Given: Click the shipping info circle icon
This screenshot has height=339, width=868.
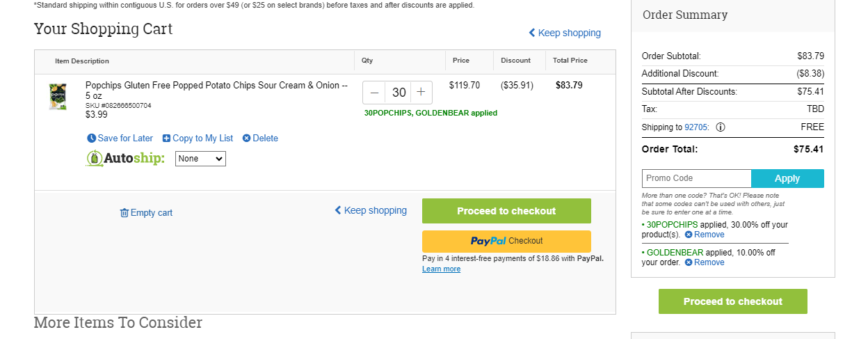Looking at the screenshot, I should 721,127.
